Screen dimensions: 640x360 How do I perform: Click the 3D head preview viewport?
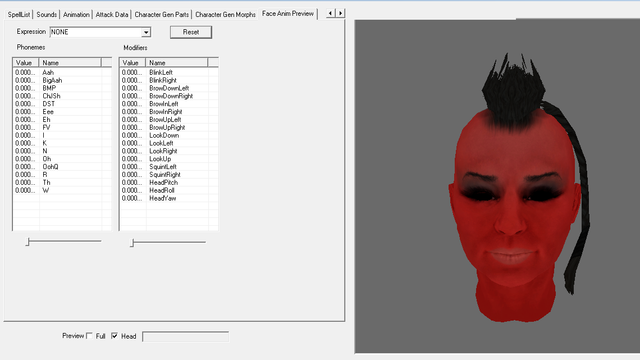(x=497, y=186)
